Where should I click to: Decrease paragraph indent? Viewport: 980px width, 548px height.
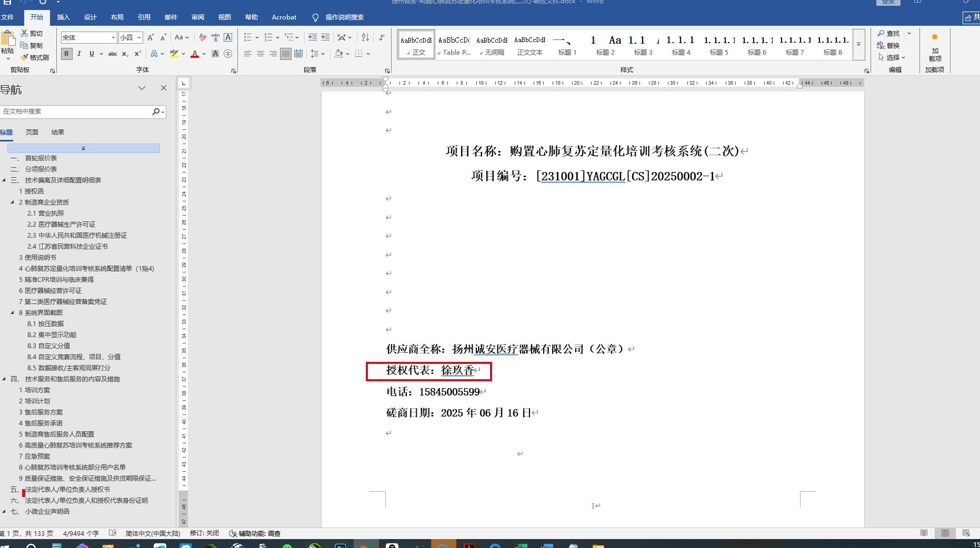[313, 37]
